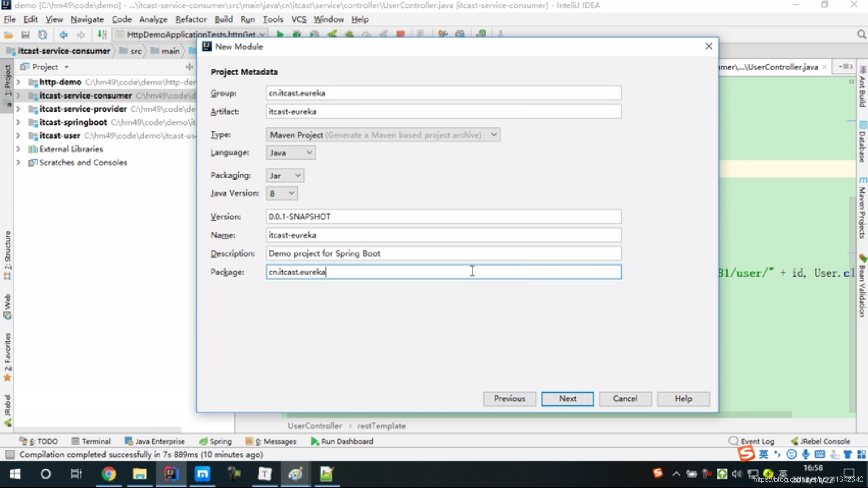Viewport: 868px width, 488px height.
Task: Open the VCS menu
Action: pyautogui.click(x=298, y=19)
